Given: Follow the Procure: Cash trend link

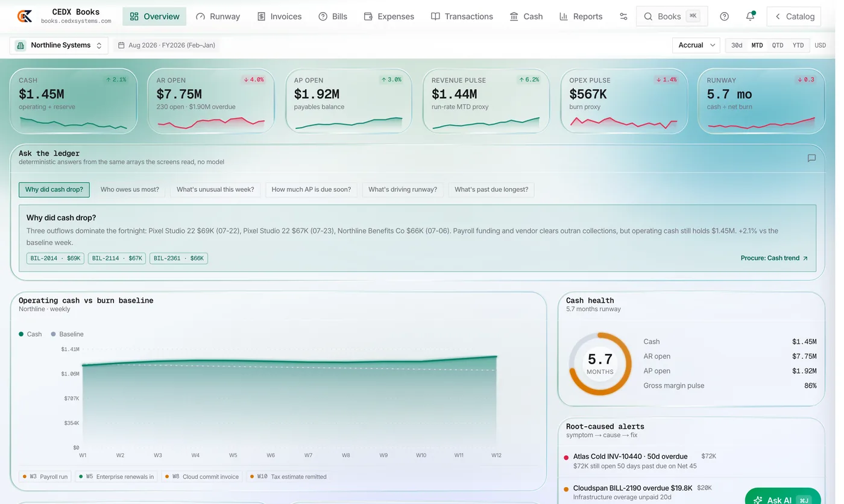Looking at the screenshot, I should (774, 258).
